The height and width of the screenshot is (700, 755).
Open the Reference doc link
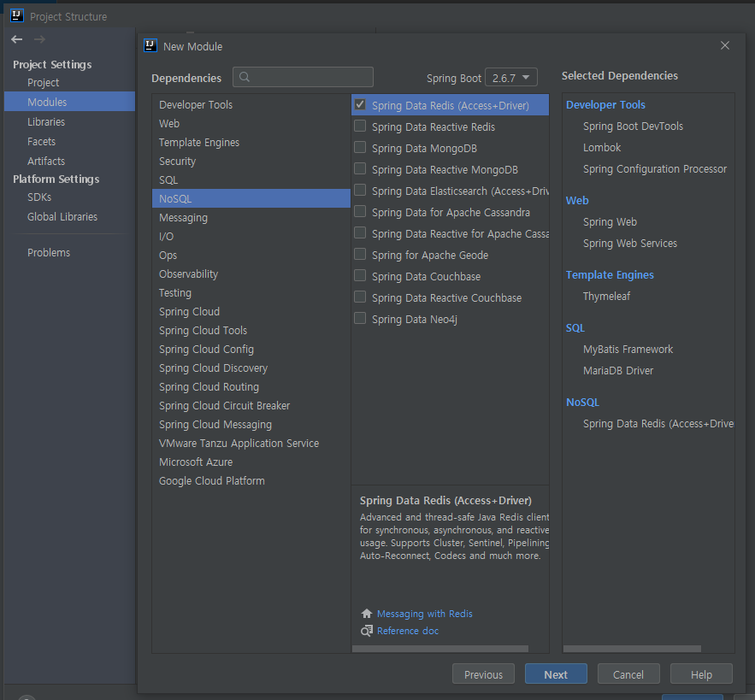[407, 631]
